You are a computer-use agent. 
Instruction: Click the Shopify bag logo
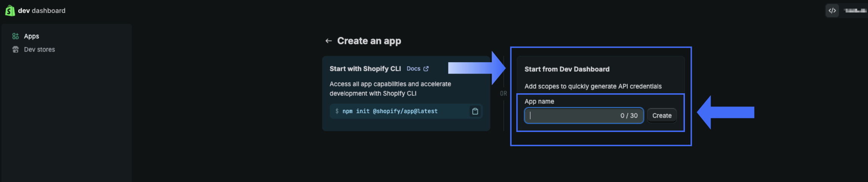point(10,11)
